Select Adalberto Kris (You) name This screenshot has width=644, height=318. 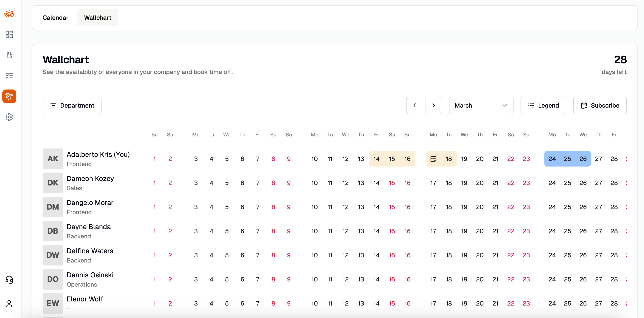coord(98,154)
